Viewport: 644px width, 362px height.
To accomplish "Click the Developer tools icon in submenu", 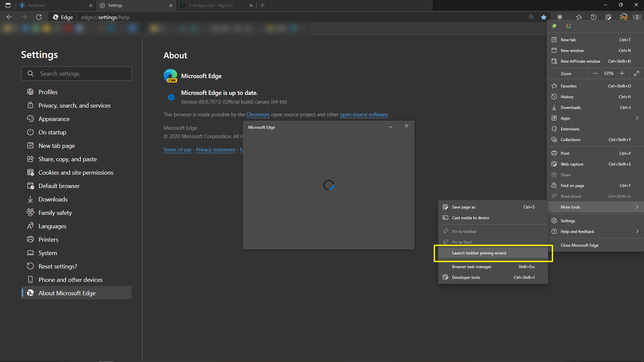I will (445, 277).
